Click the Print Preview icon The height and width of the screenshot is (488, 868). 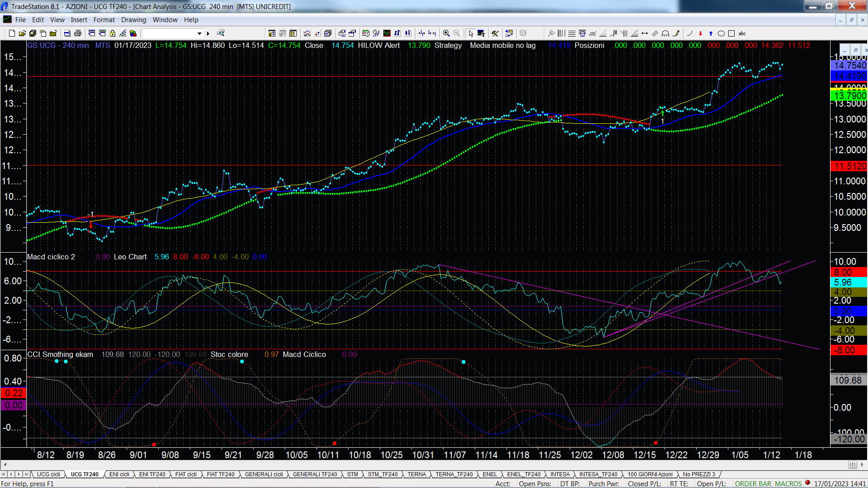point(67,33)
